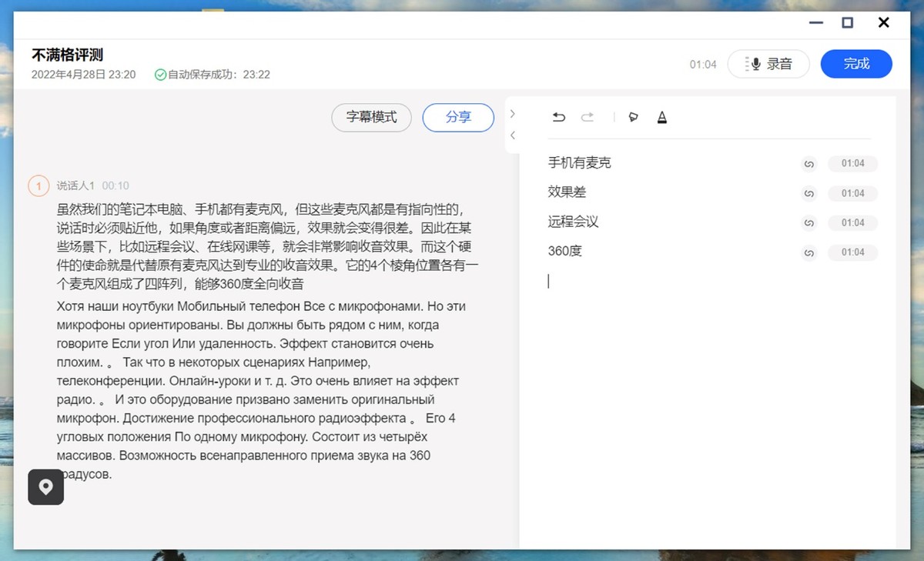Expand panel with the right chevron
This screenshot has height=561, width=924.
pyautogui.click(x=513, y=114)
